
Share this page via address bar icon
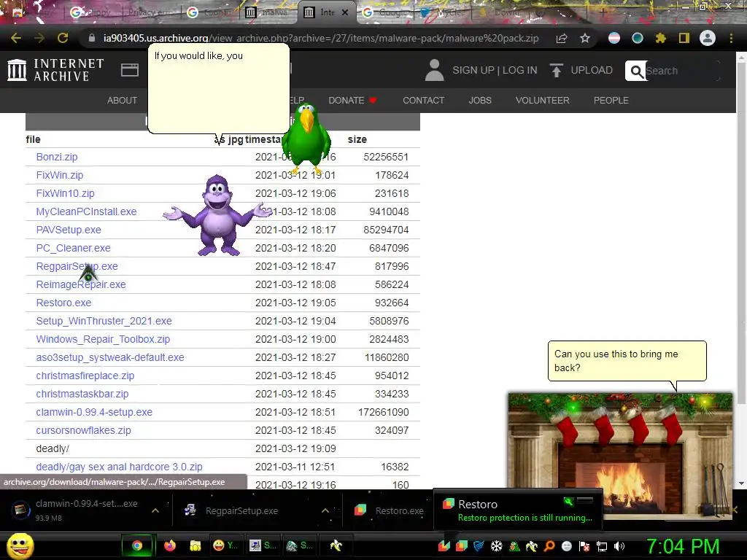coord(562,38)
